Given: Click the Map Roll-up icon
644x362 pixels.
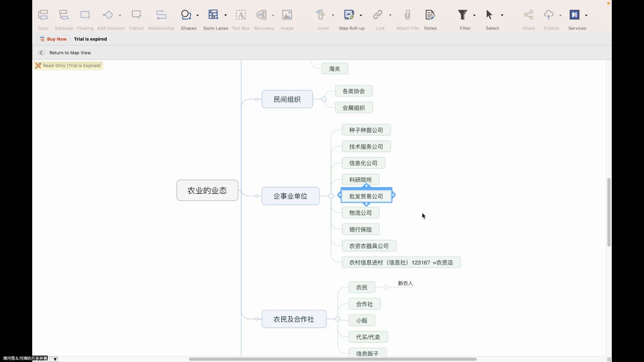Looking at the screenshot, I should click(349, 15).
